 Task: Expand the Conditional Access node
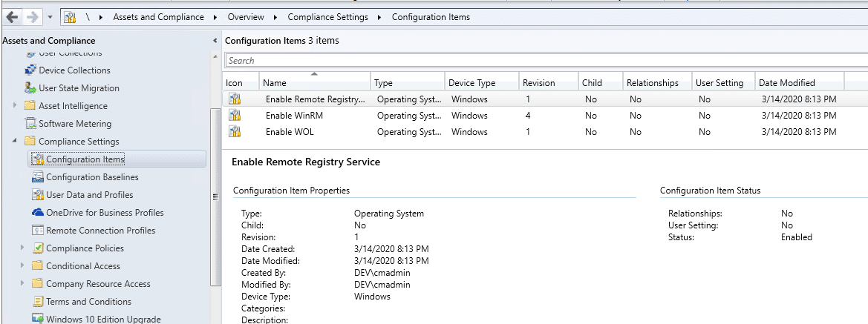22,266
